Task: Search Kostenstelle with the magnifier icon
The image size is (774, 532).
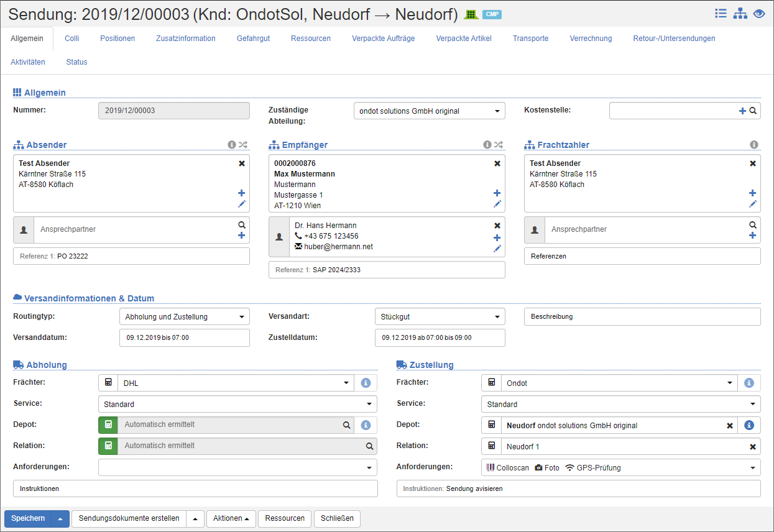Action: click(x=753, y=111)
